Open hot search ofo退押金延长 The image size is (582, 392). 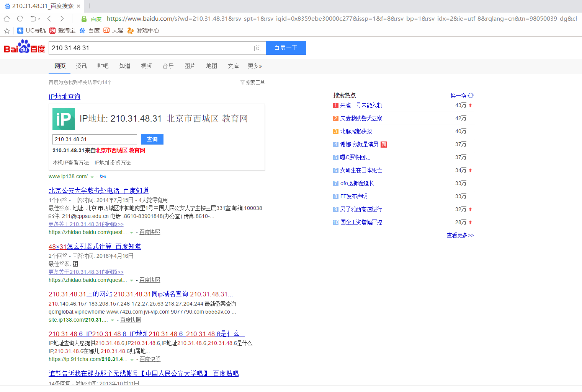(x=357, y=184)
